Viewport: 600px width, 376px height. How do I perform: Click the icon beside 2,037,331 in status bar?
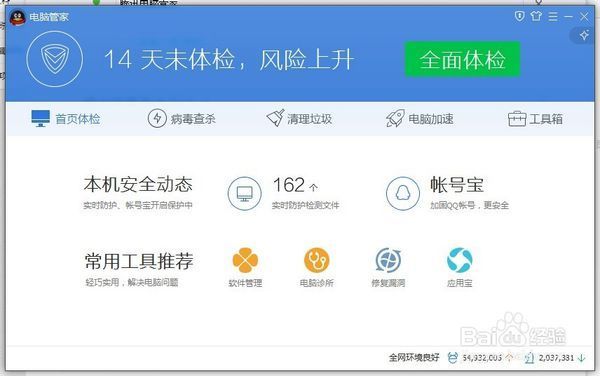click(530, 358)
